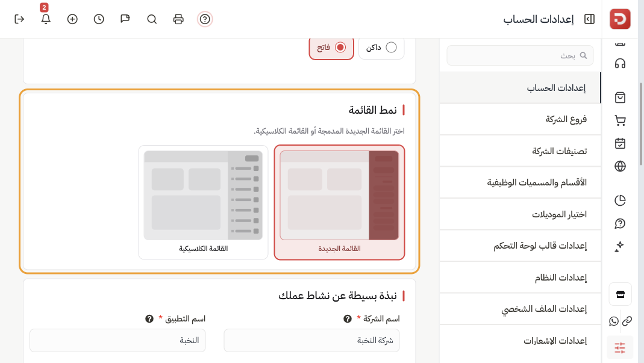The height and width of the screenshot is (363, 644).
Task: Click the إعدادات الحساب page title in the top bar
Action: pos(538,19)
